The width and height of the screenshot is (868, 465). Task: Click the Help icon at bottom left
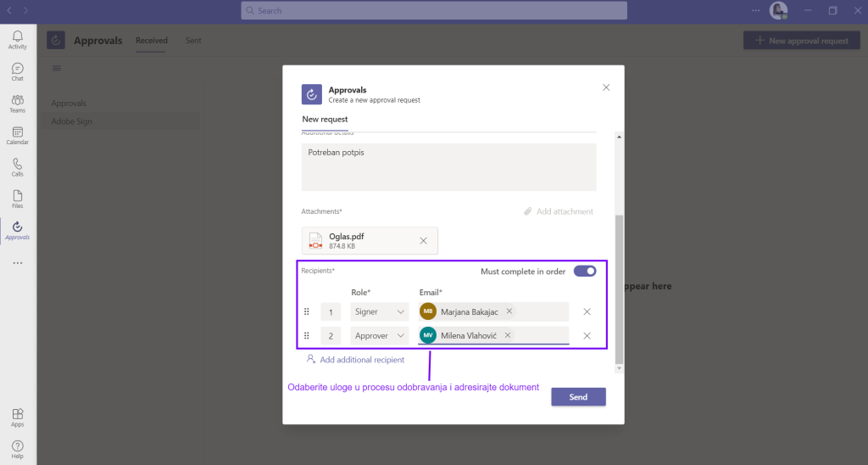pos(18,448)
